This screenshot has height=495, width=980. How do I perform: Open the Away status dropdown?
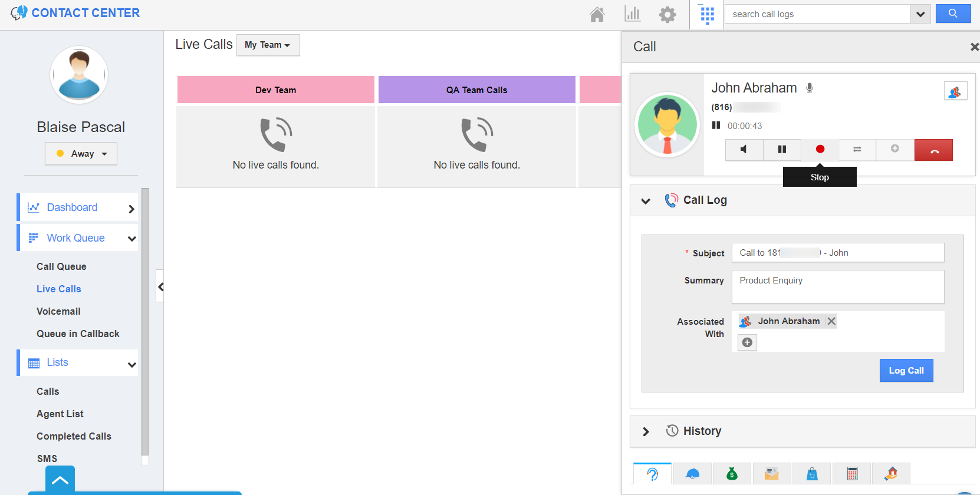tap(81, 154)
